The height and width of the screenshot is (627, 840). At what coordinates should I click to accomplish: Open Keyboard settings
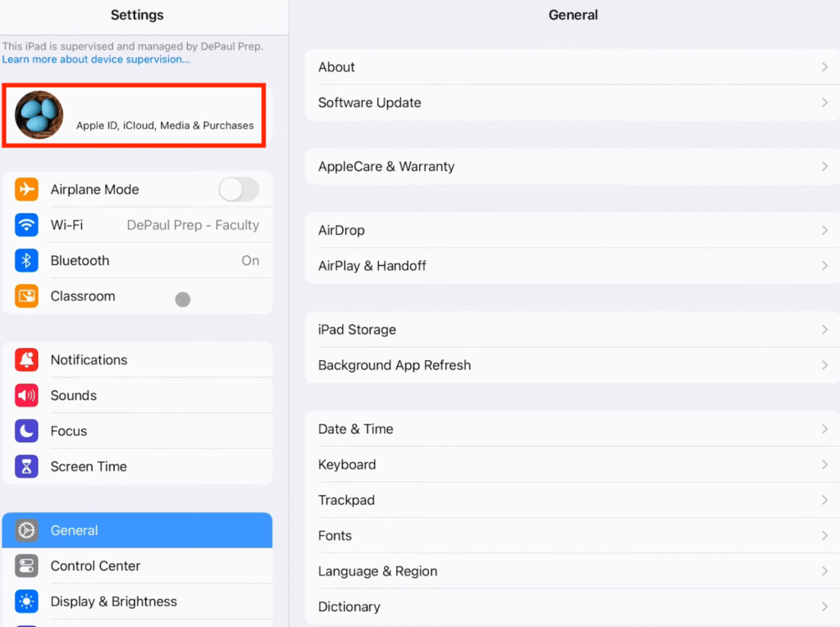(572, 465)
